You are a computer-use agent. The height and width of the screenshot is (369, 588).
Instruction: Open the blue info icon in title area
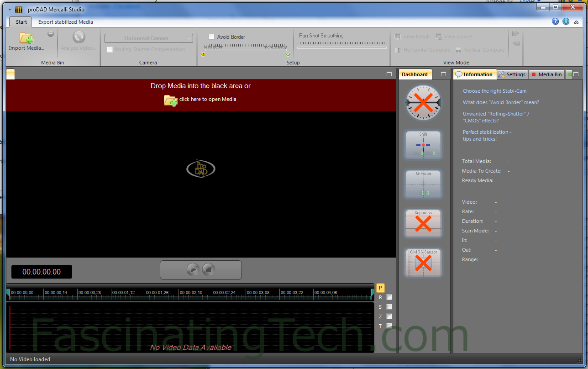pos(566,21)
